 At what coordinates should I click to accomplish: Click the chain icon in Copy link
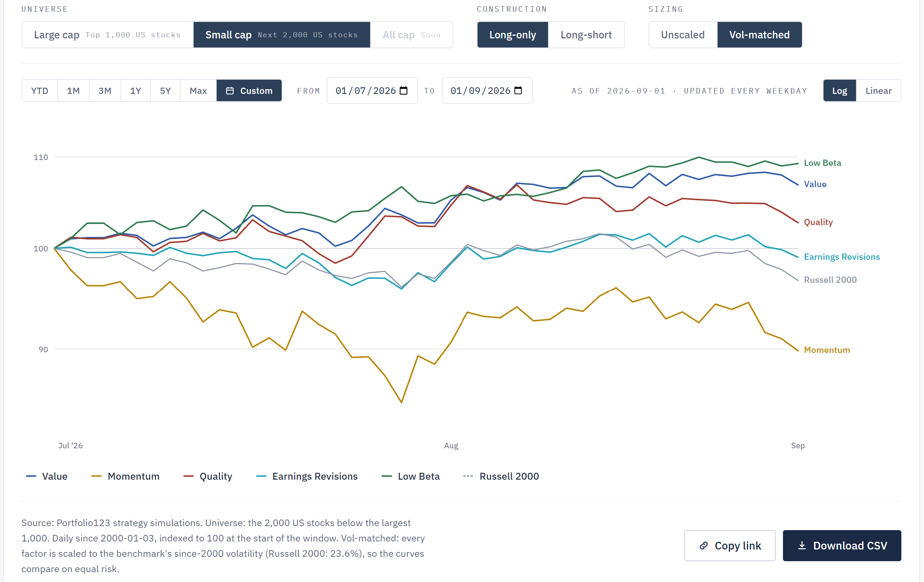click(x=704, y=545)
